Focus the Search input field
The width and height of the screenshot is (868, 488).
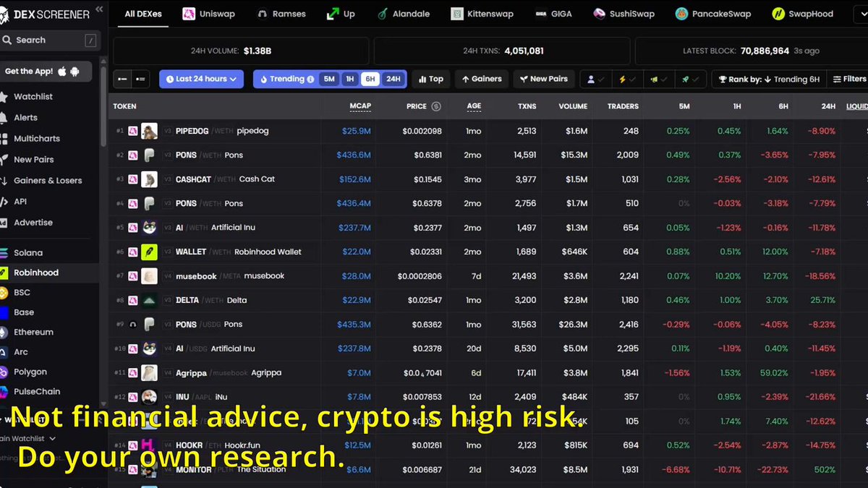(x=50, y=40)
